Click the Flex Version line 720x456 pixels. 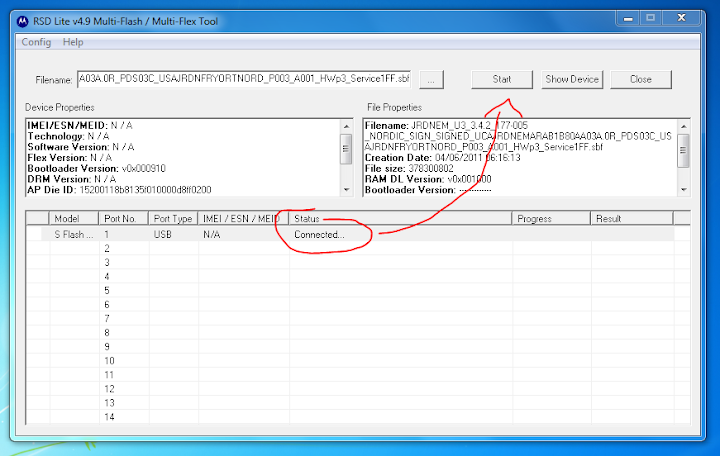pyautogui.click(x=70, y=158)
